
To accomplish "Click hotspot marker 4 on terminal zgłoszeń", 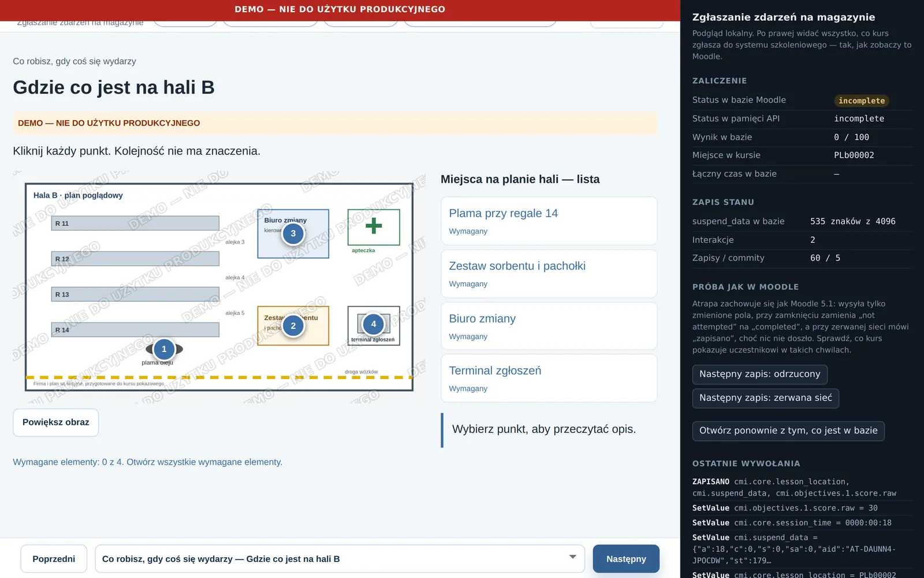I will click(x=374, y=324).
